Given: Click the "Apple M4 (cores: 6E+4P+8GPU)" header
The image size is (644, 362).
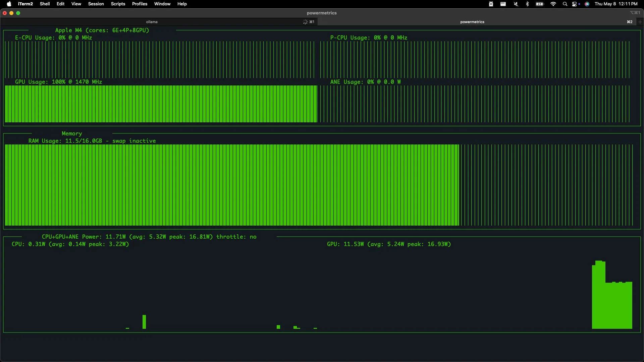Looking at the screenshot, I should click(x=102, y=30).
